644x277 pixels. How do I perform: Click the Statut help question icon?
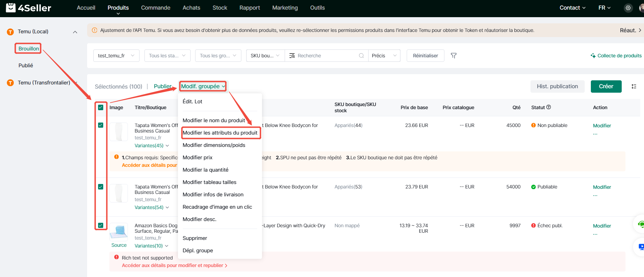point(549,107)
